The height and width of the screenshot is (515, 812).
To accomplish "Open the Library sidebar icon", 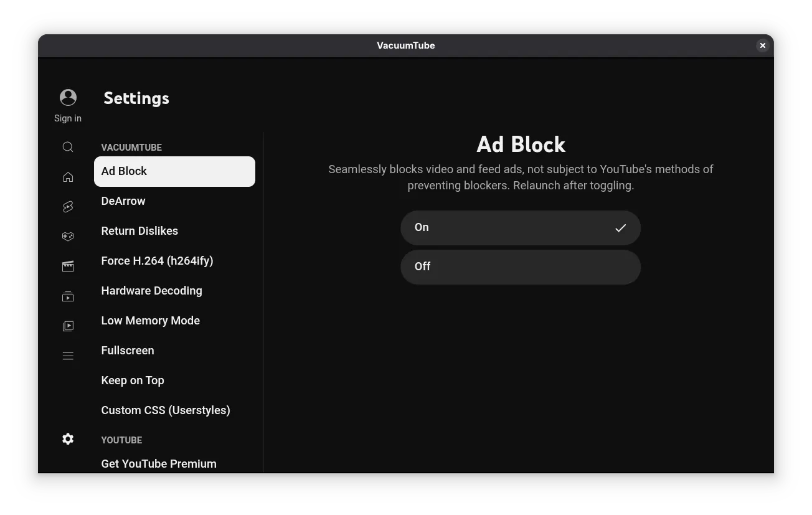I will click(68, 326).
